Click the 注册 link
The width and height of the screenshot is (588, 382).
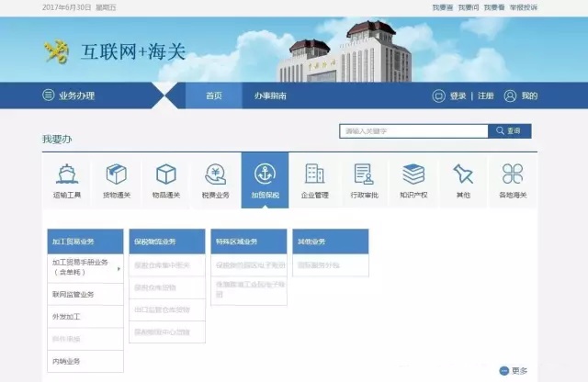(486, 96)
